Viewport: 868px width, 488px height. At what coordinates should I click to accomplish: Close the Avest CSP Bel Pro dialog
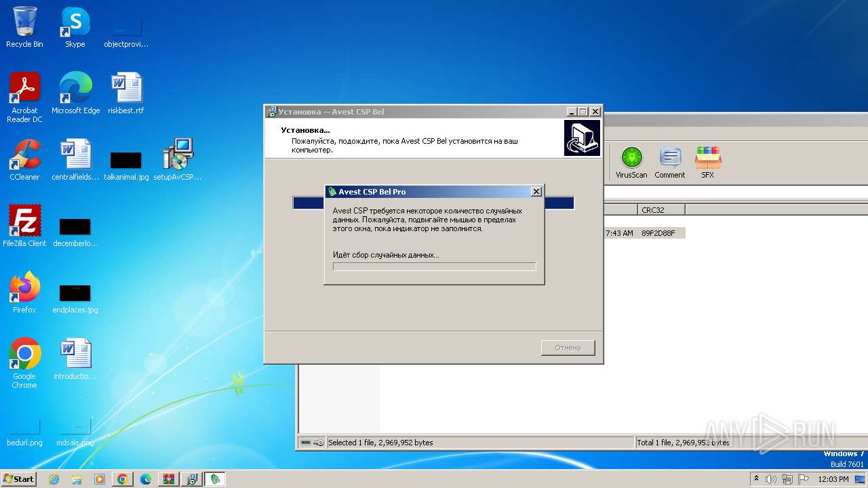(x=536, y=192)
